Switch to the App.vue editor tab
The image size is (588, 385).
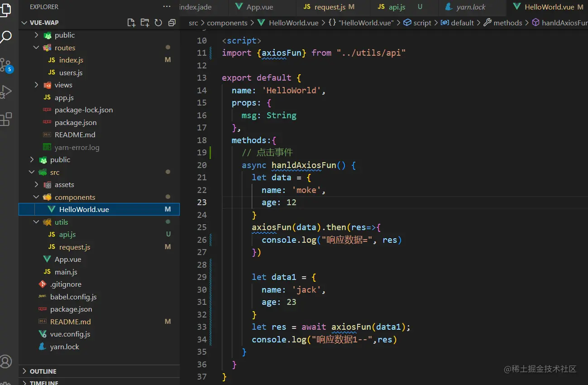[259, 7]
